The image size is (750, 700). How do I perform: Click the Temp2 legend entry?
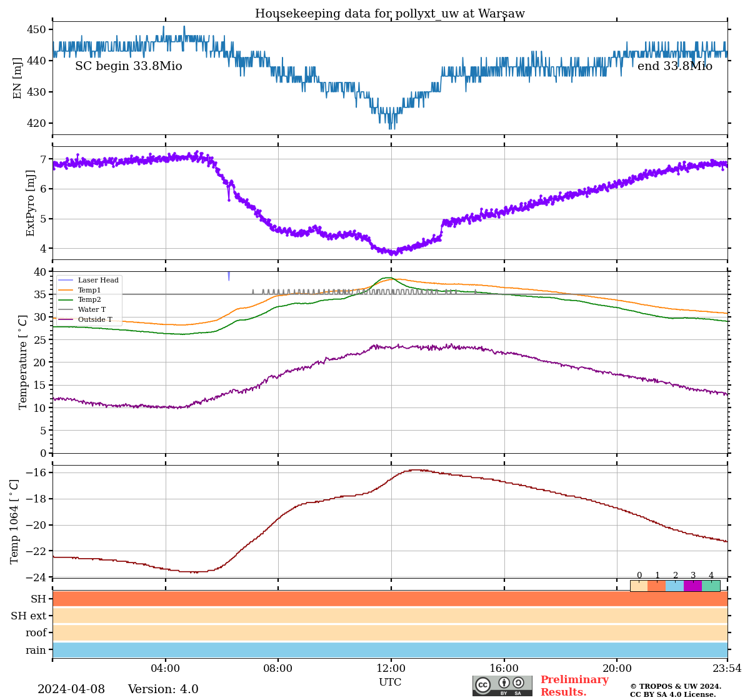(x=80, y=300)
